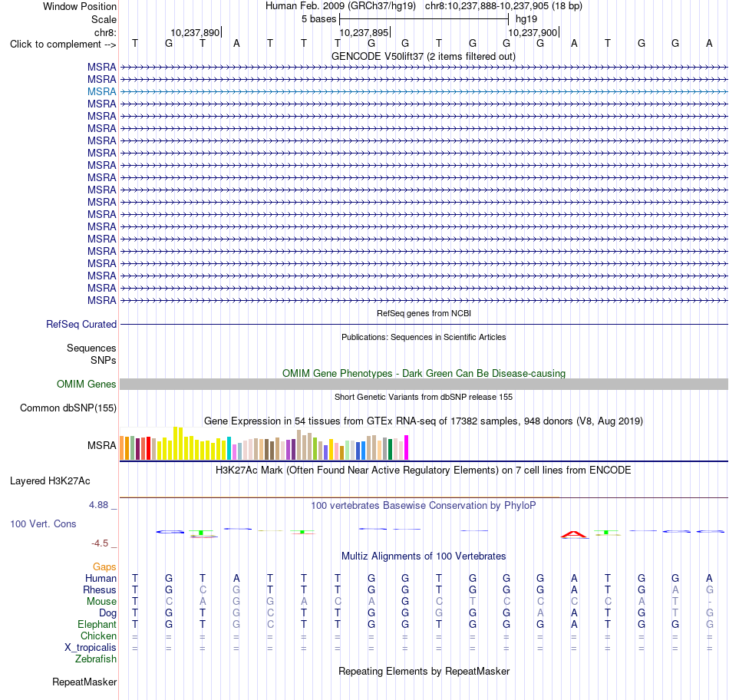Click MSRA label beside GTEx bar chart
Image resolution: width=729 pixels, height=700 pixels.
(102, 446)
